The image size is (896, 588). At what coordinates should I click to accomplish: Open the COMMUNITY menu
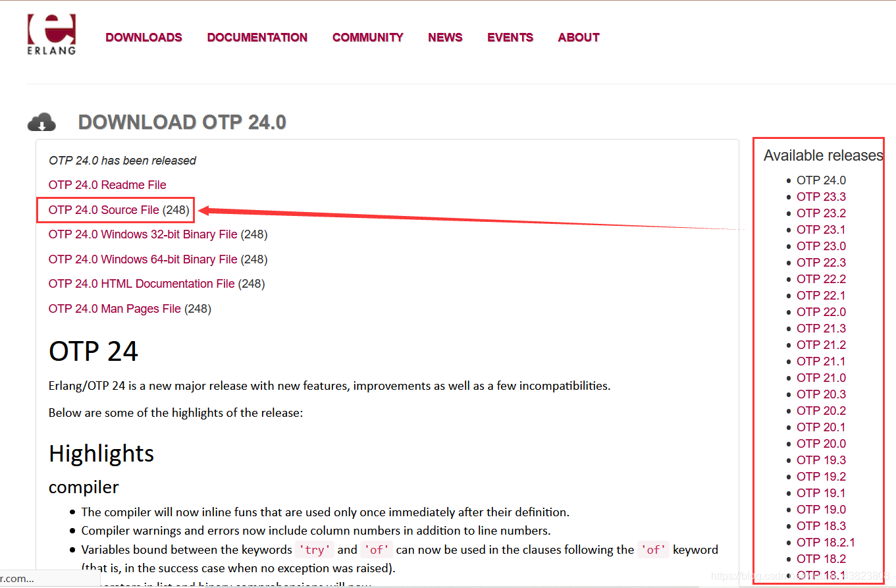[368, 38]
